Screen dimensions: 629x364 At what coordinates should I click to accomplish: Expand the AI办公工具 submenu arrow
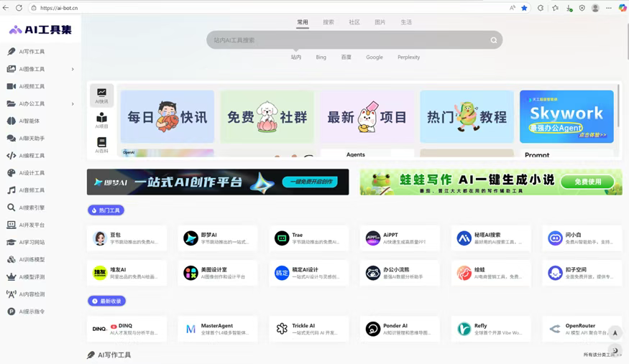click(73, 103)
